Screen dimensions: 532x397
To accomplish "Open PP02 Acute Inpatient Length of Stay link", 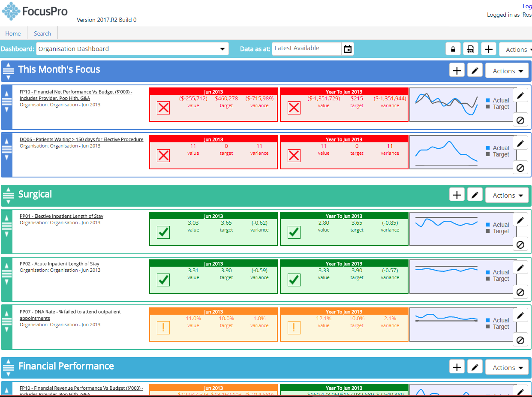I will click(x=60, y=264).
